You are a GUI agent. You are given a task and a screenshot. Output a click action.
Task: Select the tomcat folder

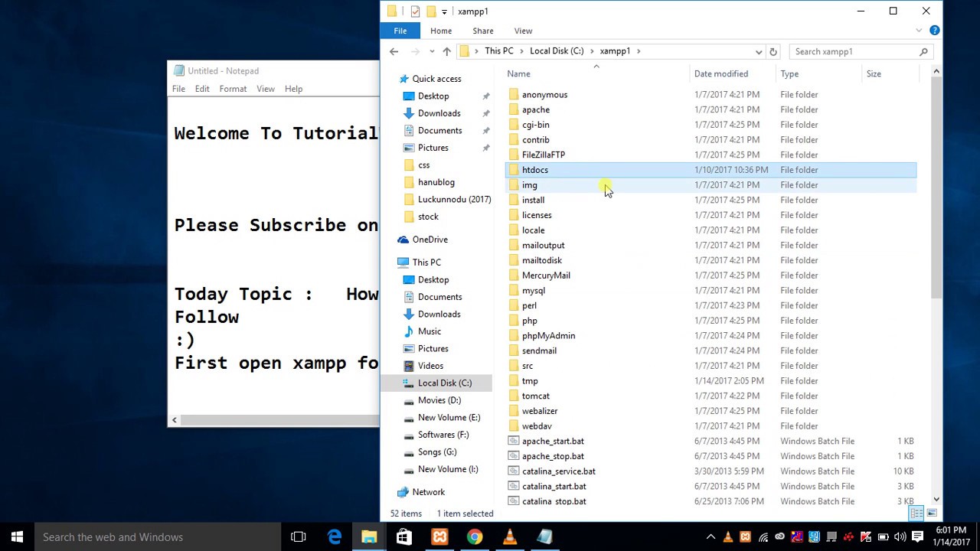536,396
